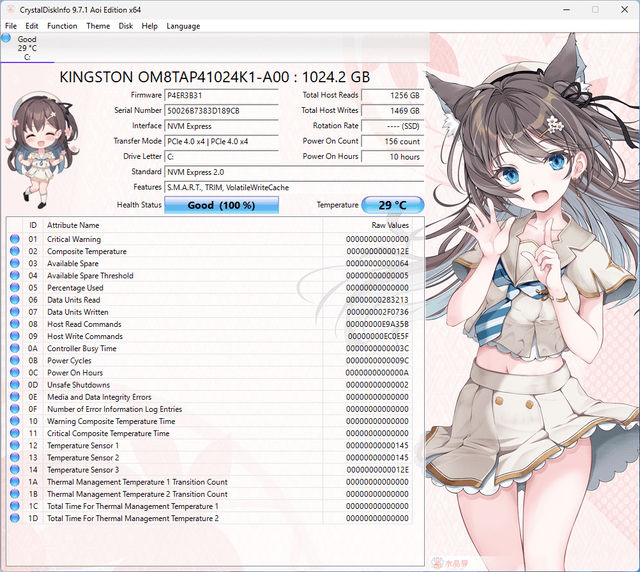The width and height of the screenshot is (640, 572).
Task: Click the Good (100 %) health status button
Action: pos(221,205)
